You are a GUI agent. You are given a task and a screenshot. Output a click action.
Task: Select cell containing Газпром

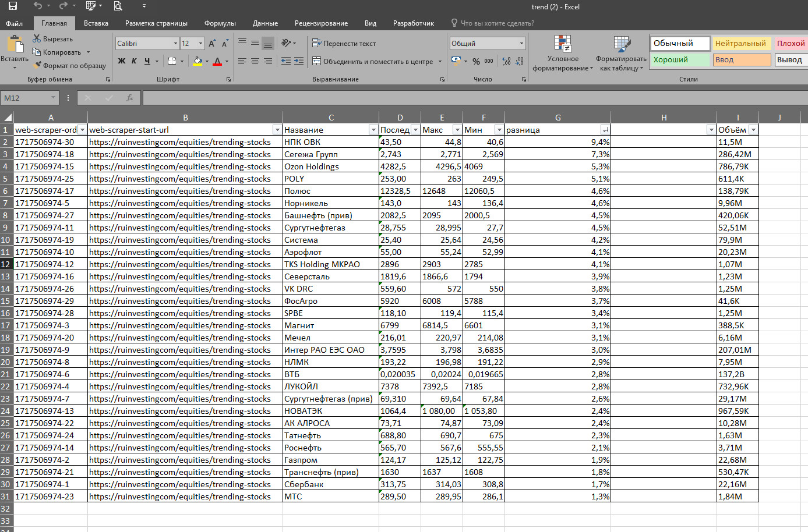(331, 460)
